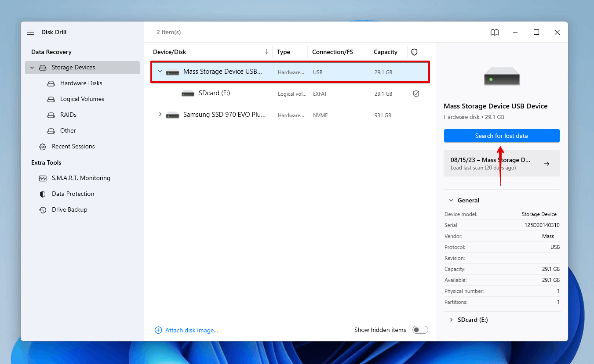Viewport: 594px width, 364px height.
Task: Click the arrow on the last scan card
Action: [547, 164]
